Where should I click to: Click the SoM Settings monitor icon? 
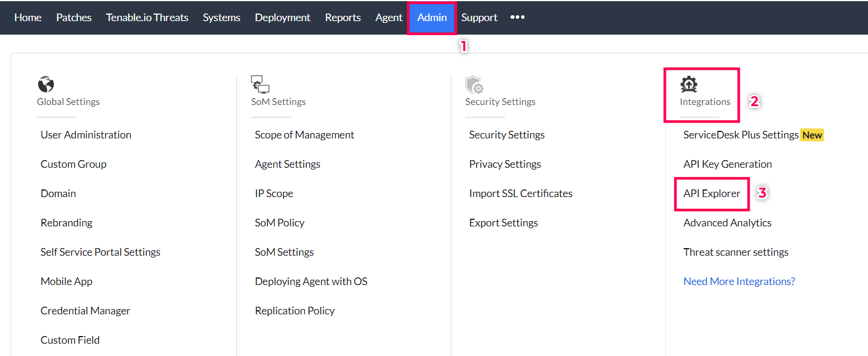click(260, 84)
